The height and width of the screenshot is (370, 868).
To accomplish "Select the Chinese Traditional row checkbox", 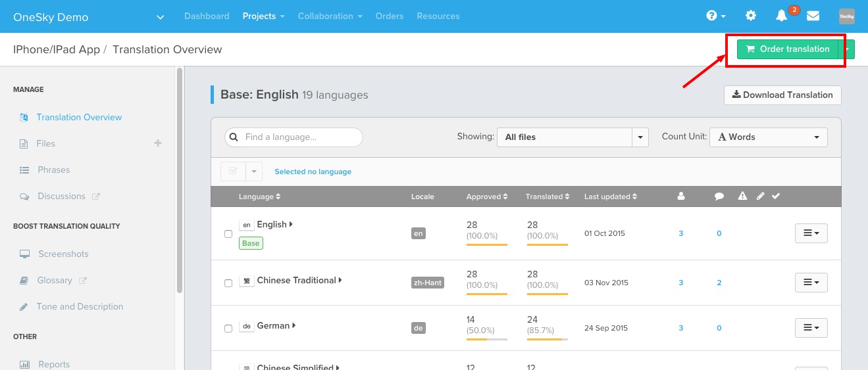I will tap(228, 283).
